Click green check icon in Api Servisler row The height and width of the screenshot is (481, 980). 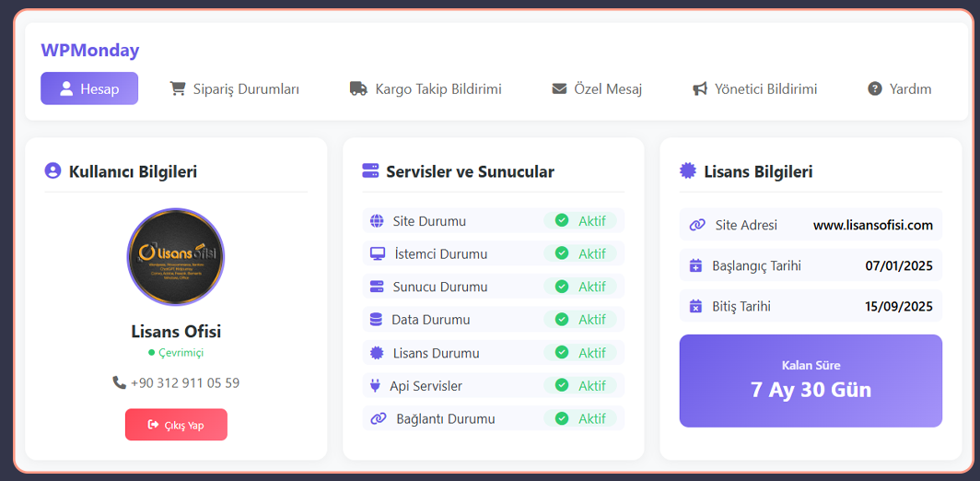[562, 385]
